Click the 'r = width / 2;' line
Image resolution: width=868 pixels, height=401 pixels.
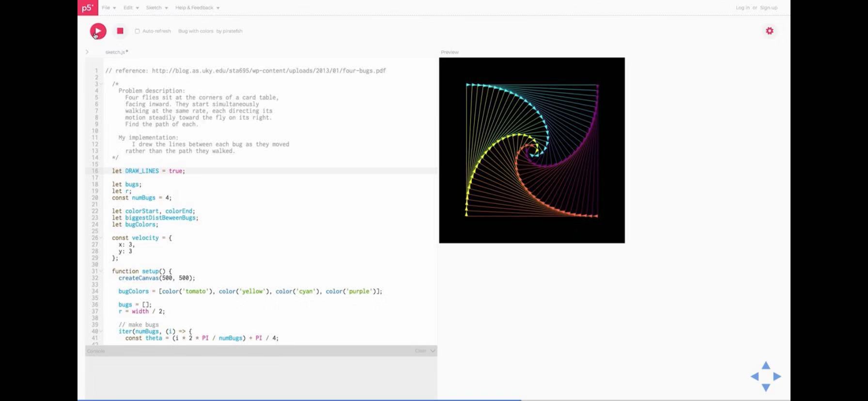click(x=141, y=311)
